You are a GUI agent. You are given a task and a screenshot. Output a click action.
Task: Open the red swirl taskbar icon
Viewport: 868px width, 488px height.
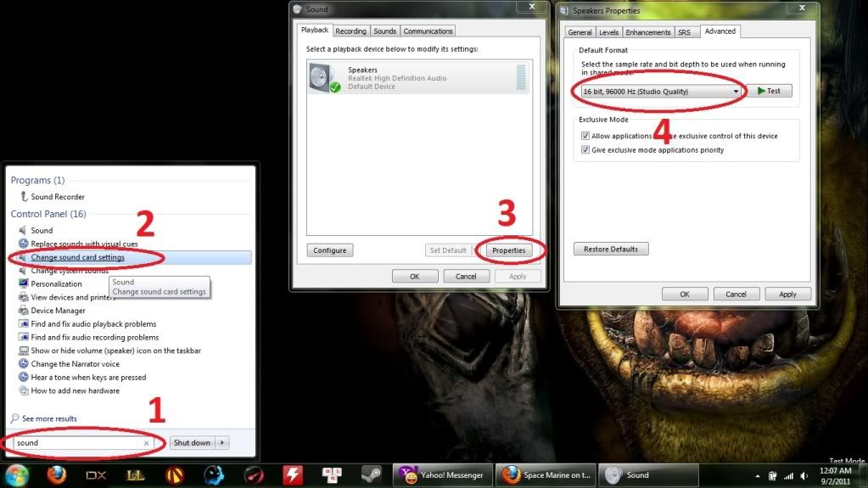coord(254,474)
